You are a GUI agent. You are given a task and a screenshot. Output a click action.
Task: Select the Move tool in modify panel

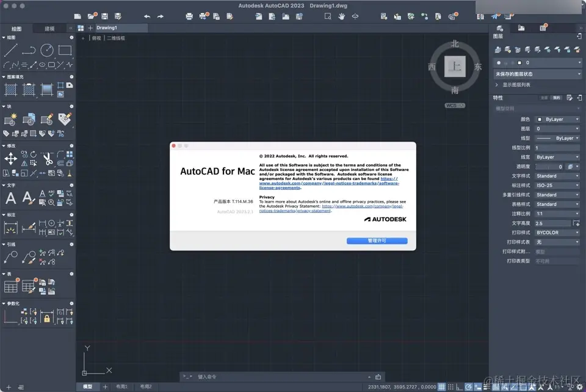click(x=10, y=159)
